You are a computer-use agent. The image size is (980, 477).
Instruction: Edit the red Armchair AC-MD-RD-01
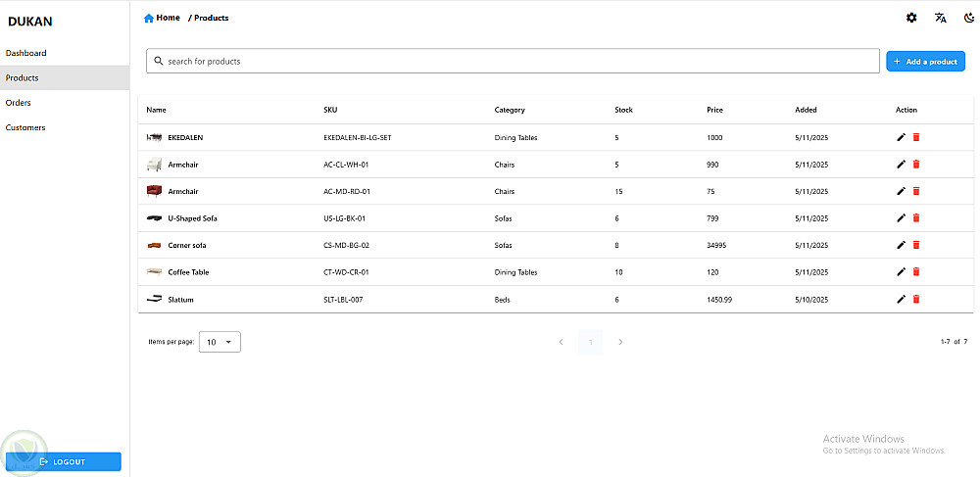(902, 191)
